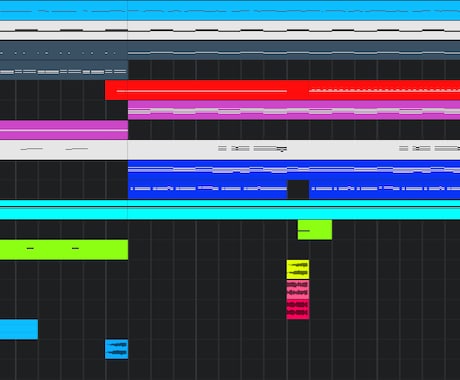Select the yellow audio clip

[x=298, y=270]
